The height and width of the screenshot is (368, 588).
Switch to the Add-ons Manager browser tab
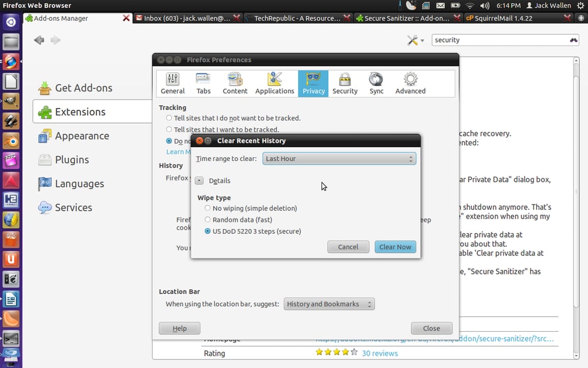78,18
